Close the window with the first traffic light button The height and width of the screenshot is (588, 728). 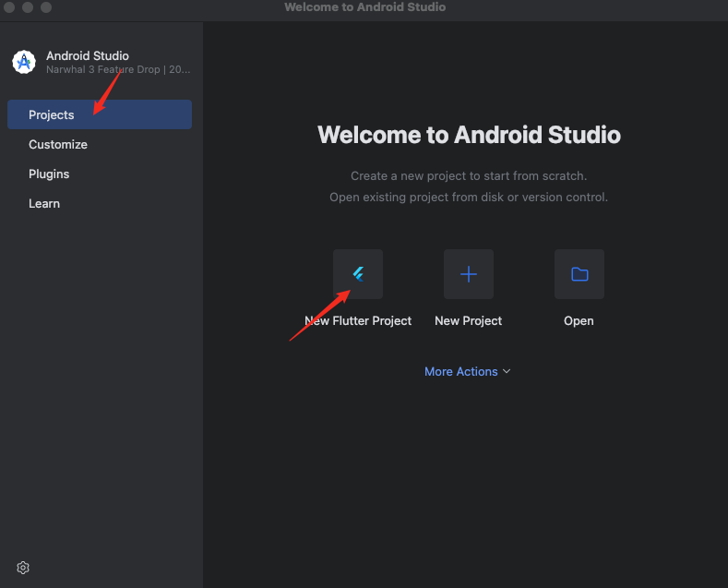click(x=9, y=7)
